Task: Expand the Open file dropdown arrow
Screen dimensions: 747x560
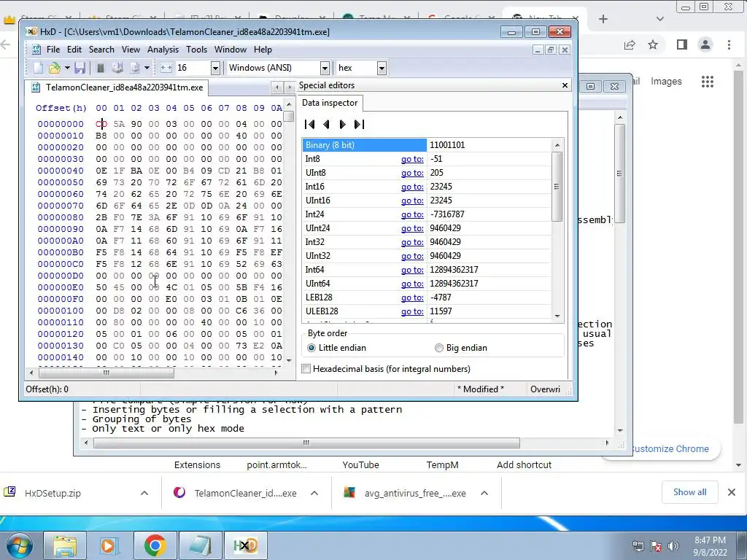Action: [x=67, y=68]
